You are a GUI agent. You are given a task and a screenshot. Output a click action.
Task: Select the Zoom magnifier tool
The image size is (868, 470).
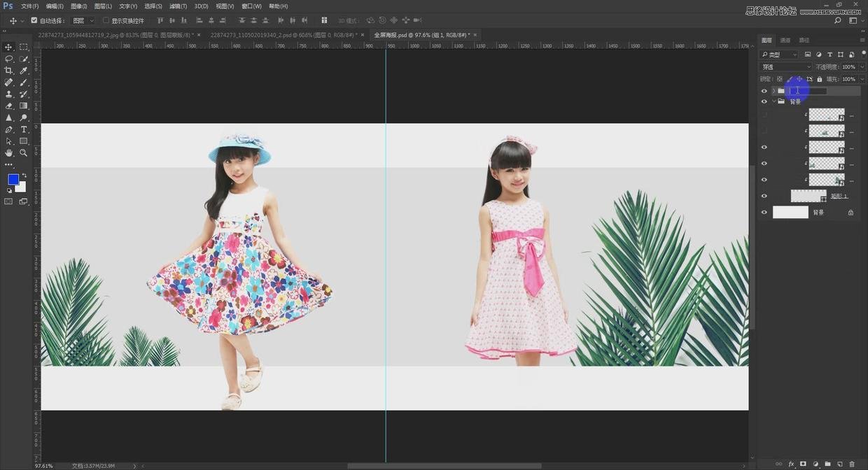coord(24,152)
